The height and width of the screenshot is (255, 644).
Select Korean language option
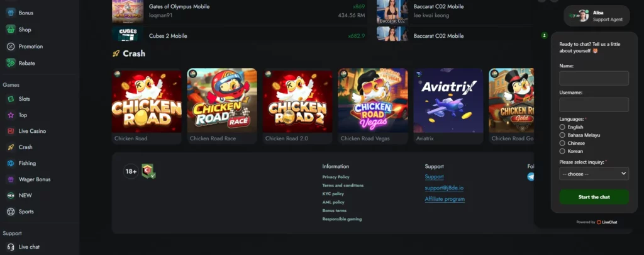[562, 151]
